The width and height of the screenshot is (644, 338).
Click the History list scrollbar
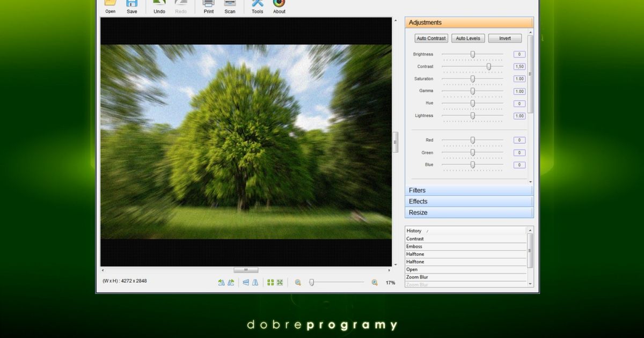530,251
